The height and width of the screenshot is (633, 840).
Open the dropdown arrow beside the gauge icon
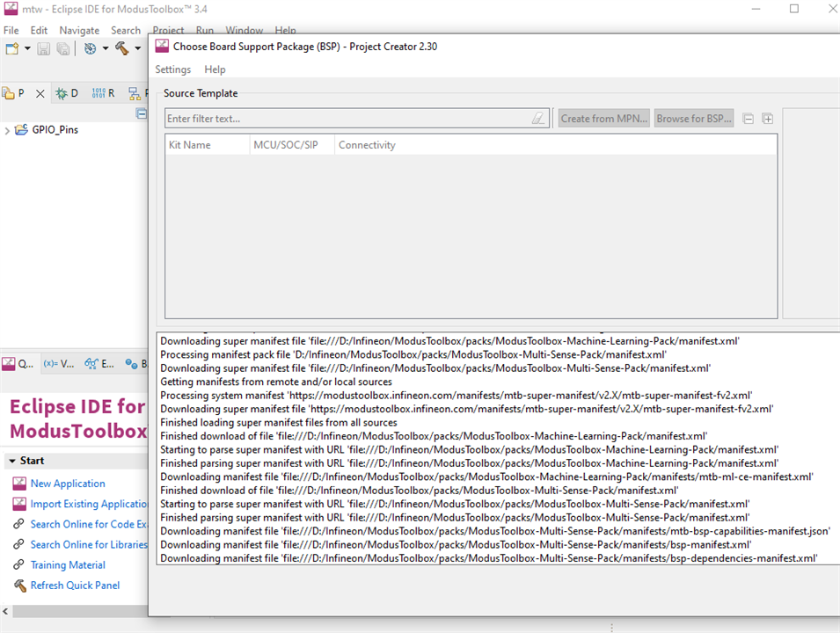[106, 48]
